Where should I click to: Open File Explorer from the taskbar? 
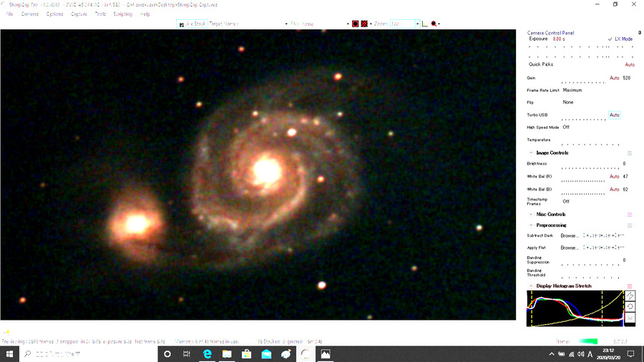point(227,354)
